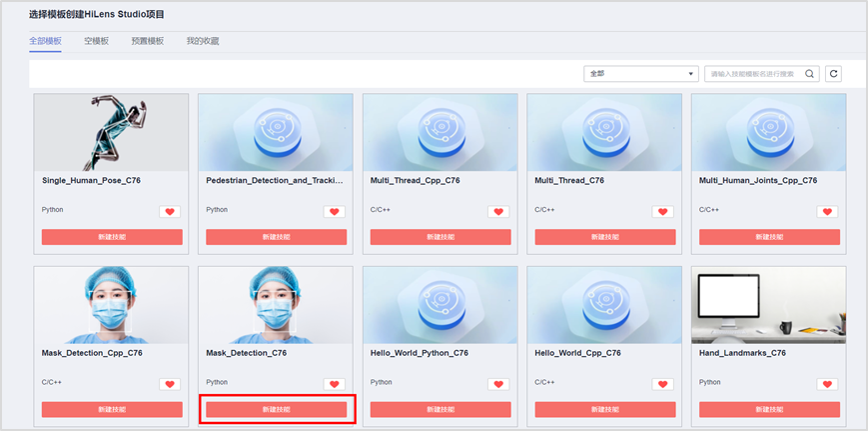This screenshot has width=868, height=431.
Task: Create skill from Multi_Human_Joints_Cpp_C76 template
Action: click(769, 237)
